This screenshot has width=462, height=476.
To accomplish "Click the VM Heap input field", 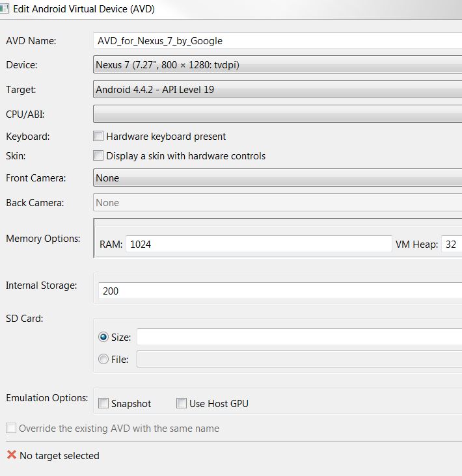I will point(452,245).
